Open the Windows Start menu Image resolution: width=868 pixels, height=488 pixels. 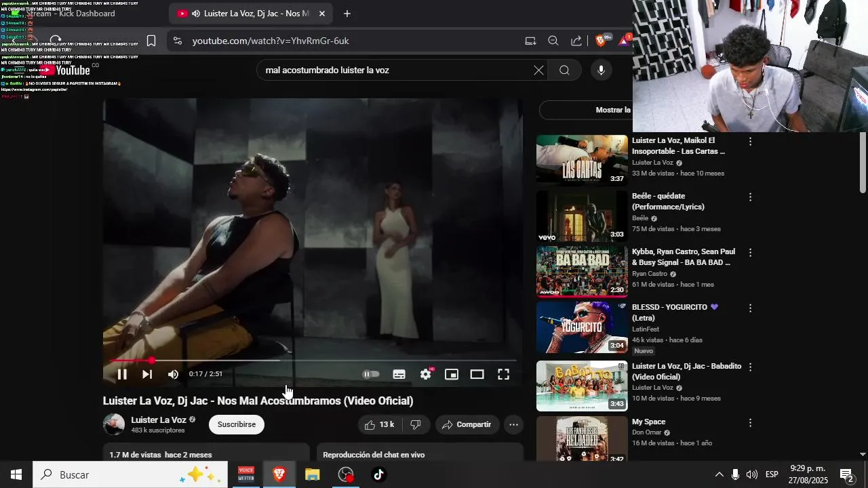pos(16,474)
